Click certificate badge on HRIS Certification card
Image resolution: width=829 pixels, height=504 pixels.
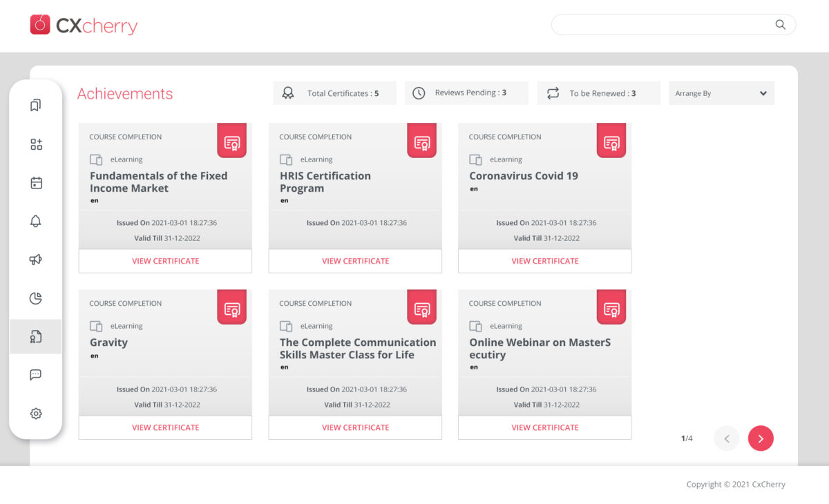tap(421, 141)
